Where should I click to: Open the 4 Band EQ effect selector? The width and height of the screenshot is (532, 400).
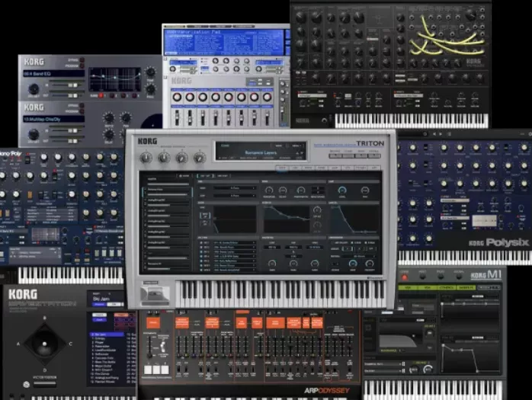(x=53, y=73)
